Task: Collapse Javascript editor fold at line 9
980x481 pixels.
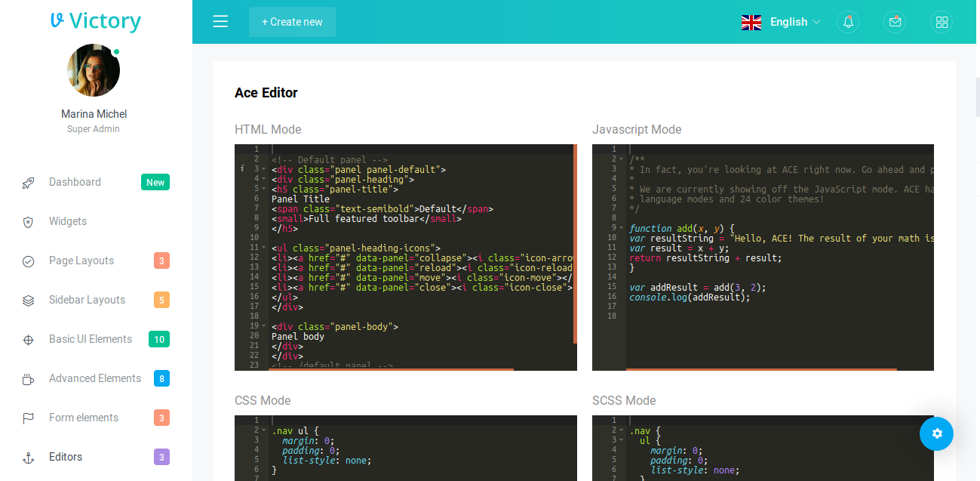Action: pos(621,228)
